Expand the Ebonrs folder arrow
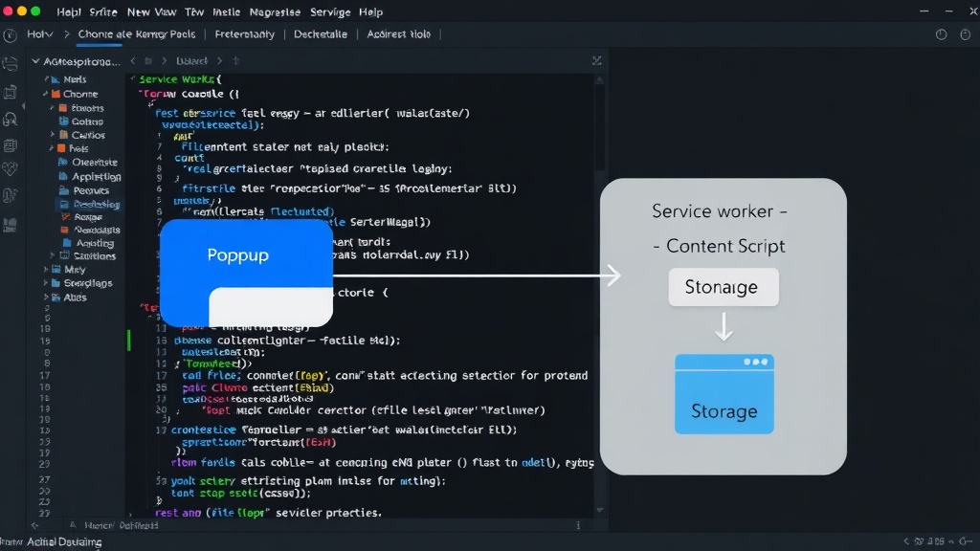 (53, 107)
